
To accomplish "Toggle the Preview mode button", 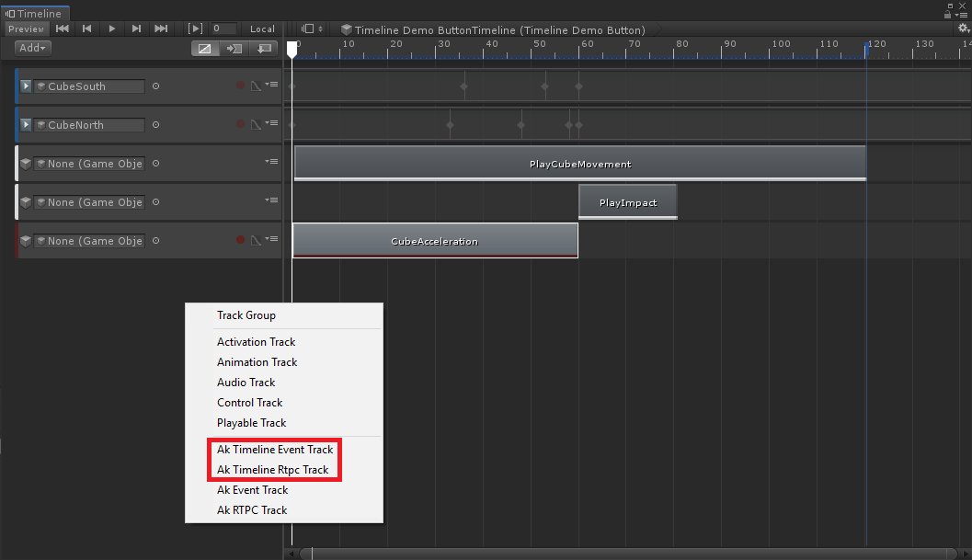I will 26,29.
